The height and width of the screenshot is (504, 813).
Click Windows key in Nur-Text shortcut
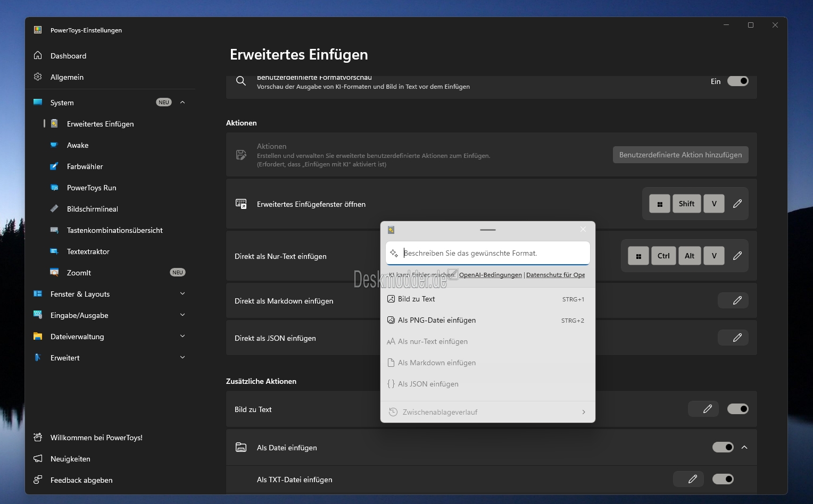coord(638,256)
